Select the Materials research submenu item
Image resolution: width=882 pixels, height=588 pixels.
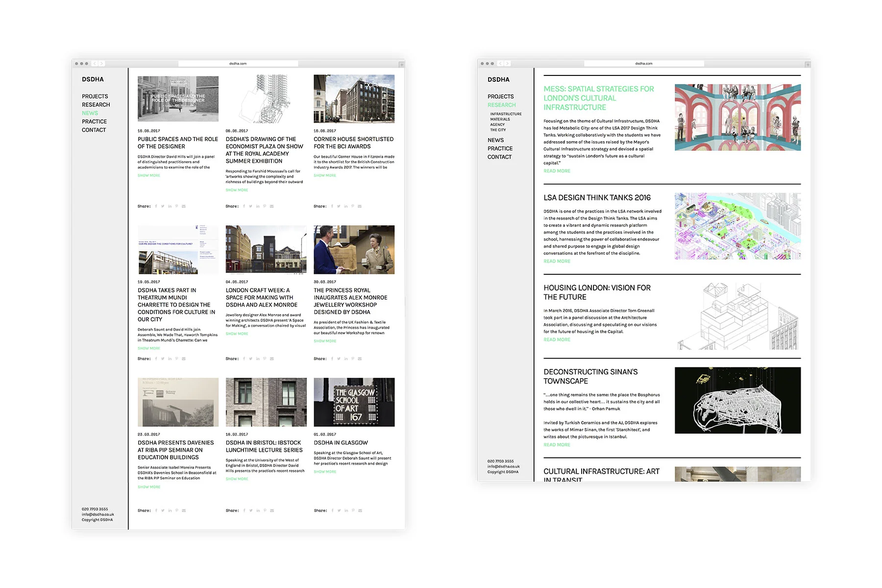pyautogui.click(x=500, y=120)
